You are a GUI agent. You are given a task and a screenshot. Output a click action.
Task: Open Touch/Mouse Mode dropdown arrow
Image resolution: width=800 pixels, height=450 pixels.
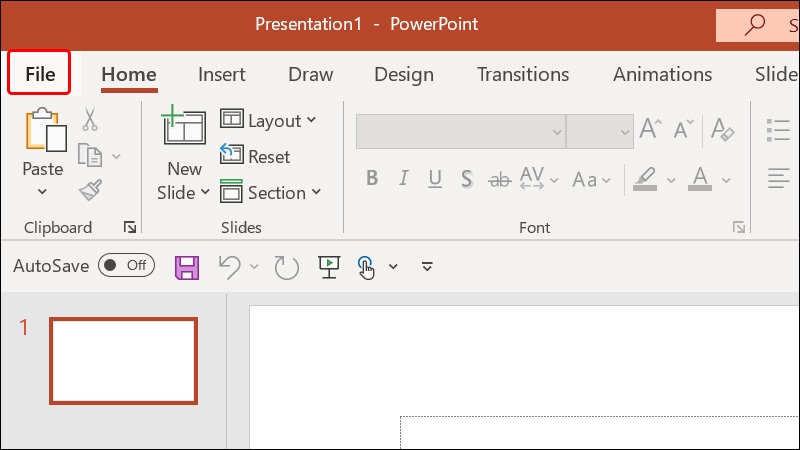coord(393,266)
